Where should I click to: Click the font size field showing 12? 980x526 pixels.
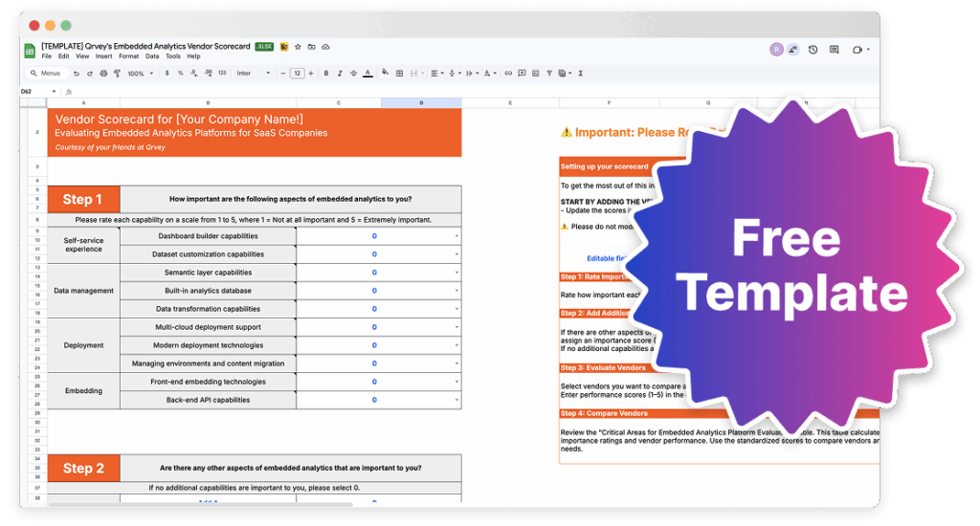[x=298, y=74]
